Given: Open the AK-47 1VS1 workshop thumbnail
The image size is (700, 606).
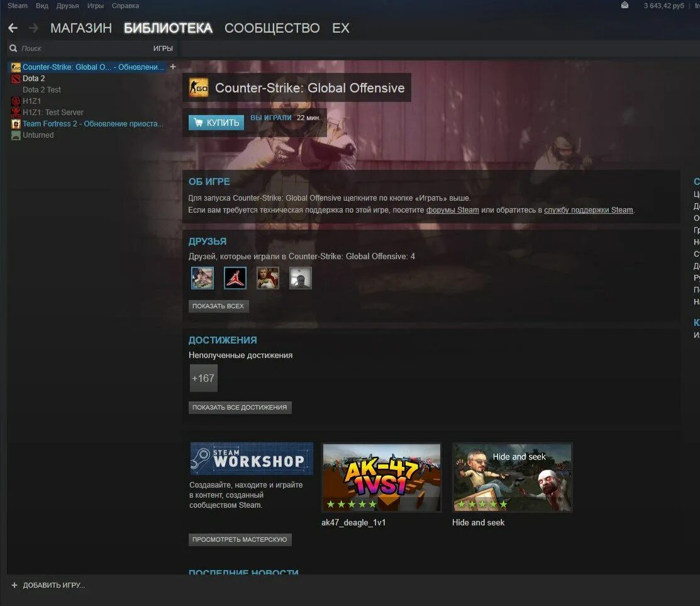Looking at the screenshot, I should pos(382,478).
